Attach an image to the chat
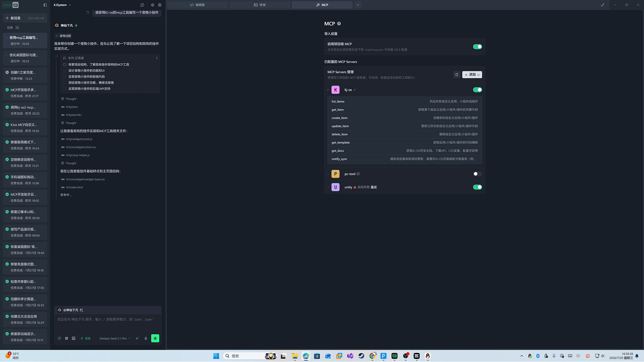Screen dimensions: 644x362 point(73,339)
